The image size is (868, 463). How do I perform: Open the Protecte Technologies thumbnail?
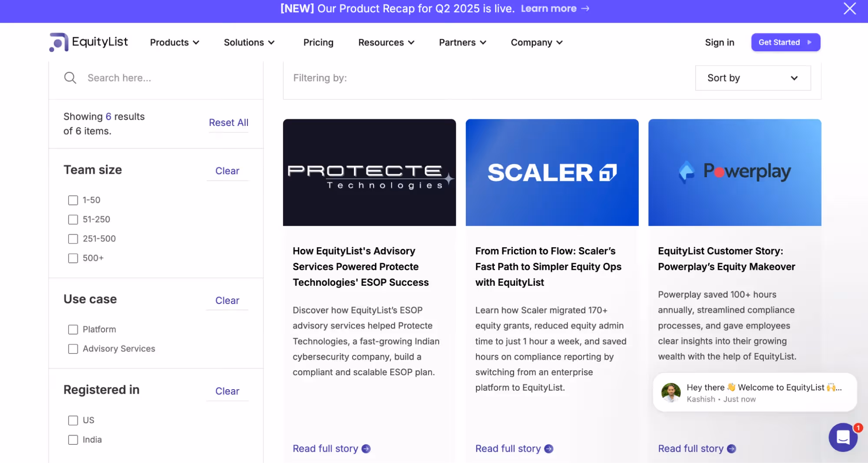[370, 172]
